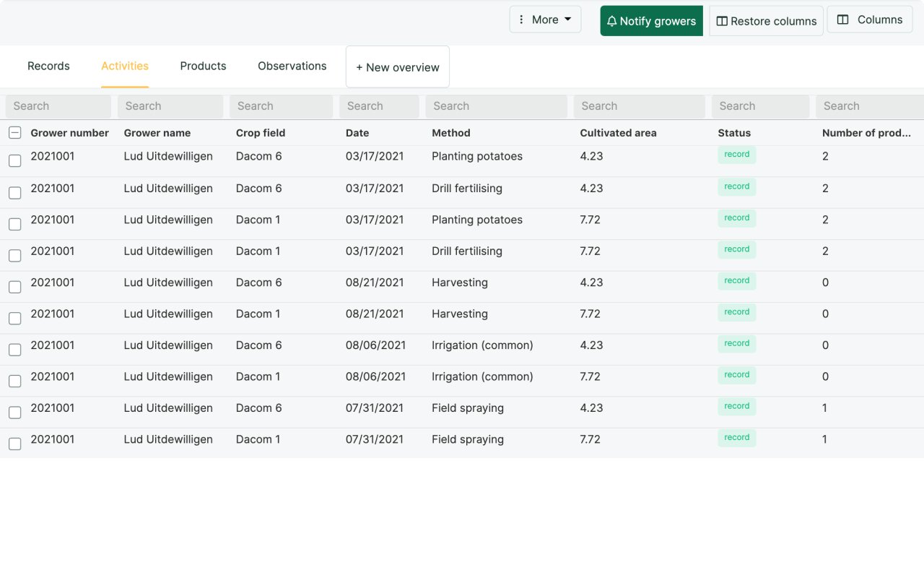Go to the Observations tab

292,66
